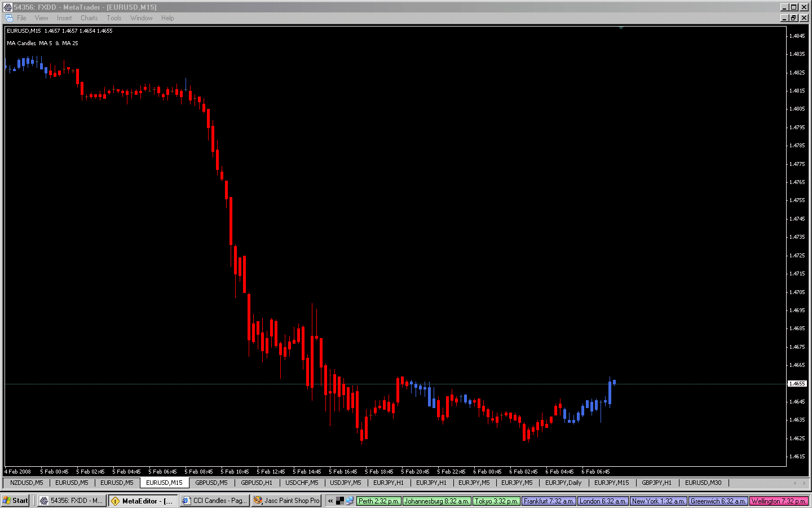Image resolution: width=812 pixels, height=508 pixels.
Task: Open the Tools menu
Action: tap(114, 17)
